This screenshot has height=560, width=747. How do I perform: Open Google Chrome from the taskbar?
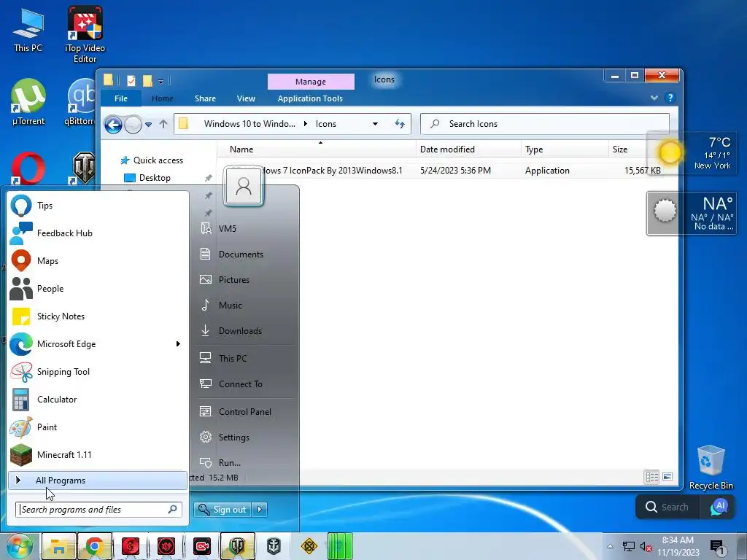pyautogui.click(x=94, y=547)
